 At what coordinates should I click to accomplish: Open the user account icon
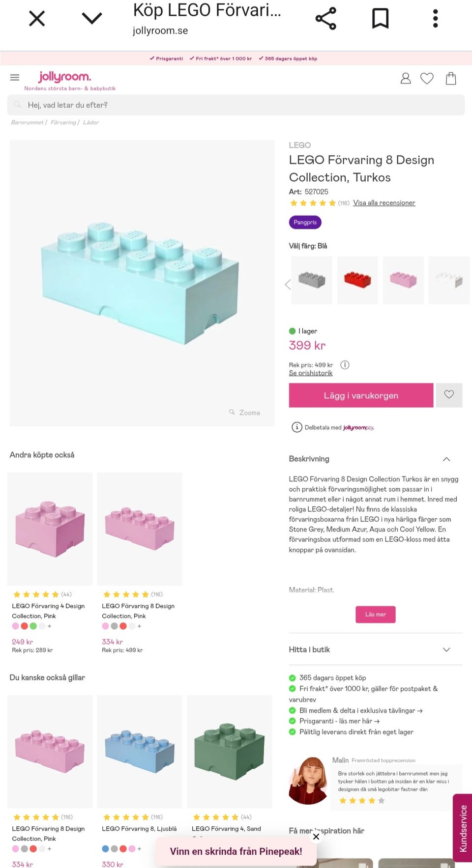point(406,79)
